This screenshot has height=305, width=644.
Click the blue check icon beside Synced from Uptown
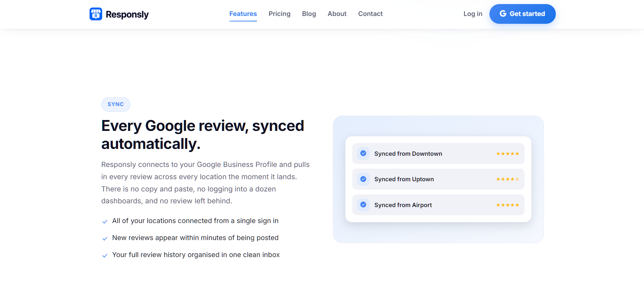coord(363,179)
